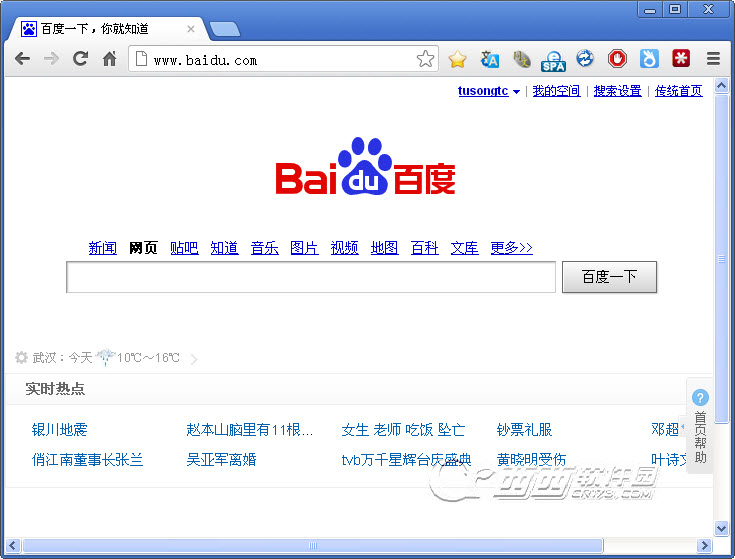Open the translate extension icon
This screenshot has width=735, height=559.
pyautogui.click(x=490, y=59)
